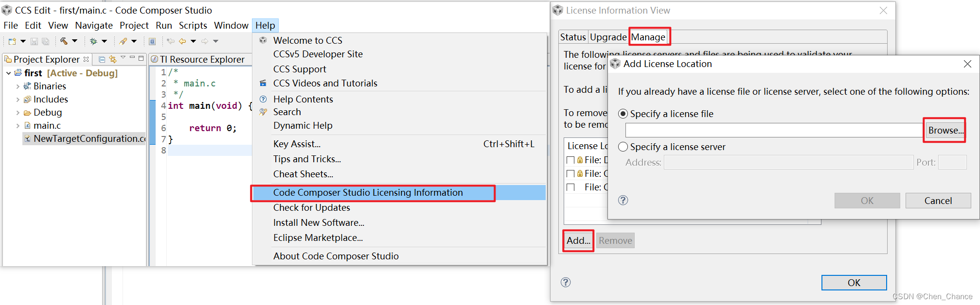Open the help question mark in Add License Location
980x305 pixels.
point(623,200)
